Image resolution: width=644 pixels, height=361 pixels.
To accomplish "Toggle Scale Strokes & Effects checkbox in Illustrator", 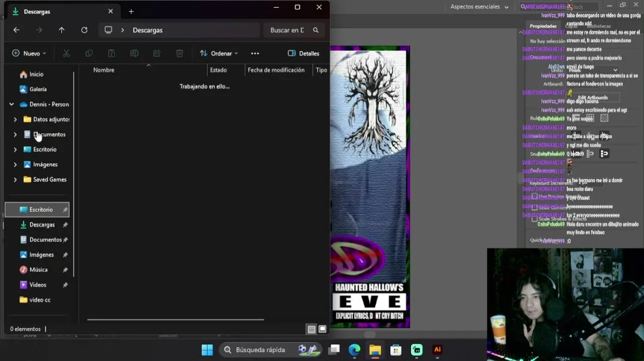I will point(535,219).
